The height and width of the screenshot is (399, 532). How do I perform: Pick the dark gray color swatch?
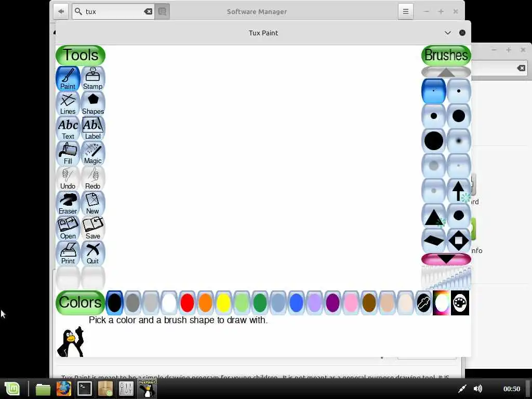(x=132, y=303)
